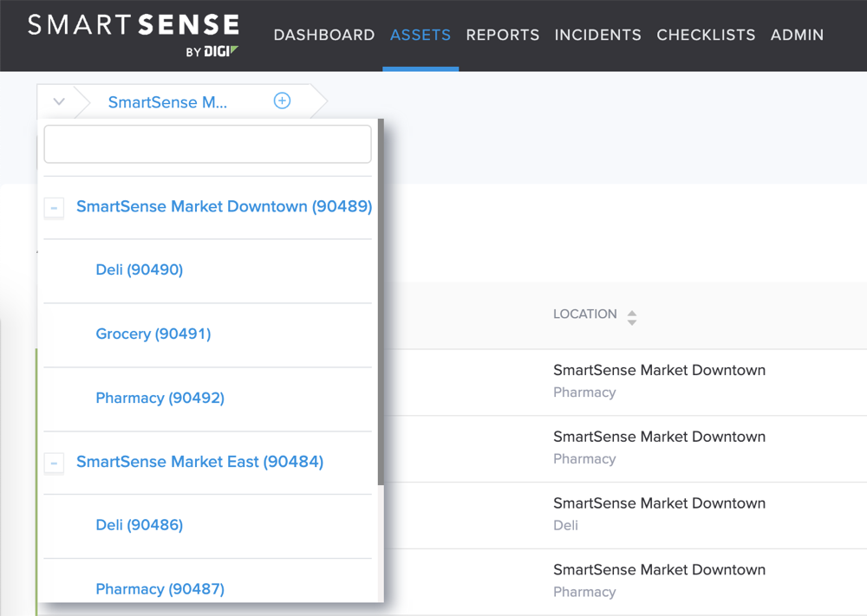
Task: Sort by the Location column arrows
Action: click(x=632, y=317)
